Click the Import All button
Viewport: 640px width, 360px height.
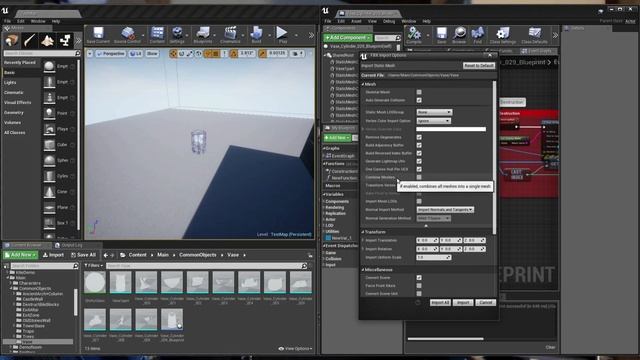coord(440,302)
